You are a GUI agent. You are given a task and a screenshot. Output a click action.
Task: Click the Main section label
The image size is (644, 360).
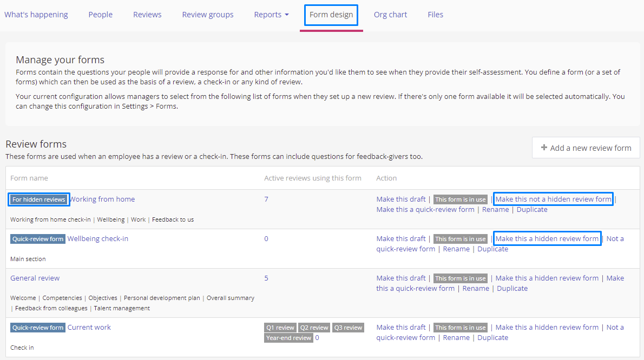pyautogui.click(x=28, y=259)
